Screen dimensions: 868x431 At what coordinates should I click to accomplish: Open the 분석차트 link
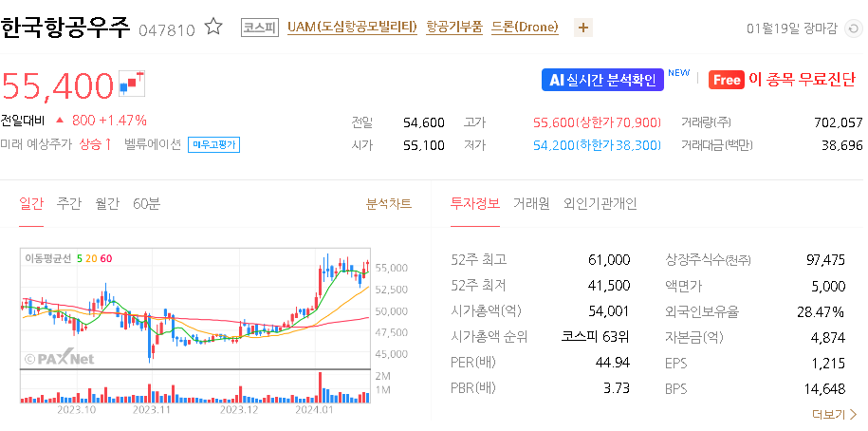(x=389, y=203)
